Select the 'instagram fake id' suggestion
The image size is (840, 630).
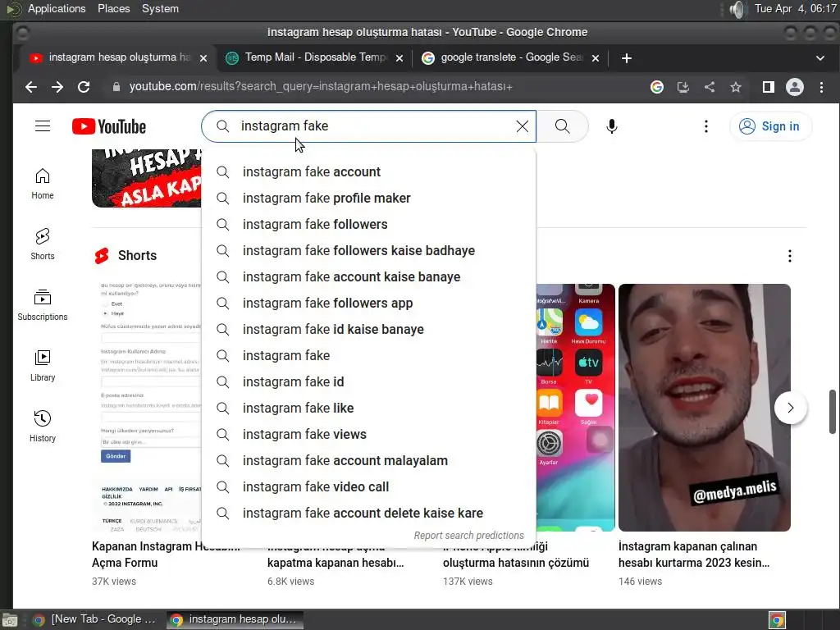[x=368, y=382]
